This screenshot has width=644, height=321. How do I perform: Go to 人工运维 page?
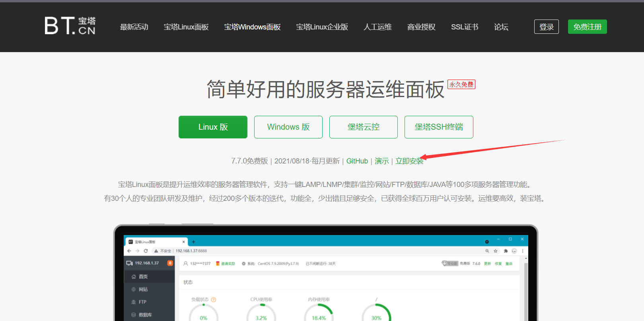coord(377,27)
